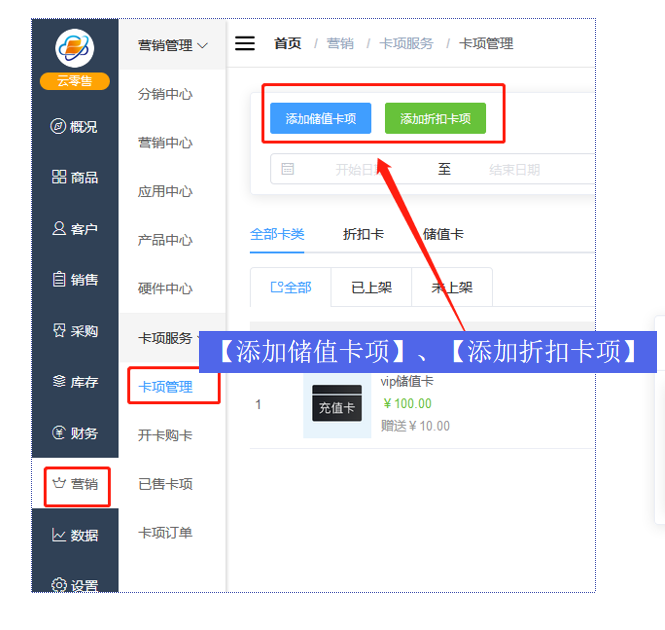
Task: Open 产品中心 in the submenu
Action: (165, 240)
